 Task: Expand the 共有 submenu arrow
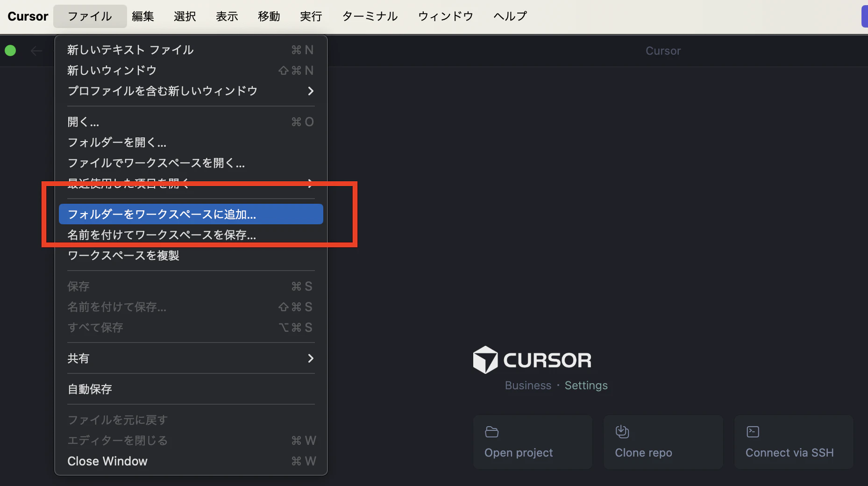click(311, 358)
